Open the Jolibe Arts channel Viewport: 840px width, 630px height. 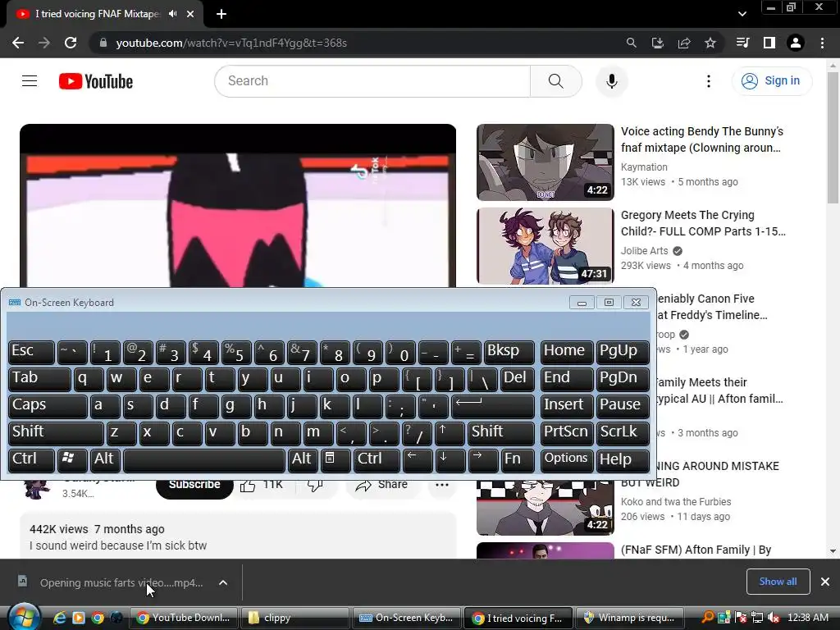(x=645, y=251)
